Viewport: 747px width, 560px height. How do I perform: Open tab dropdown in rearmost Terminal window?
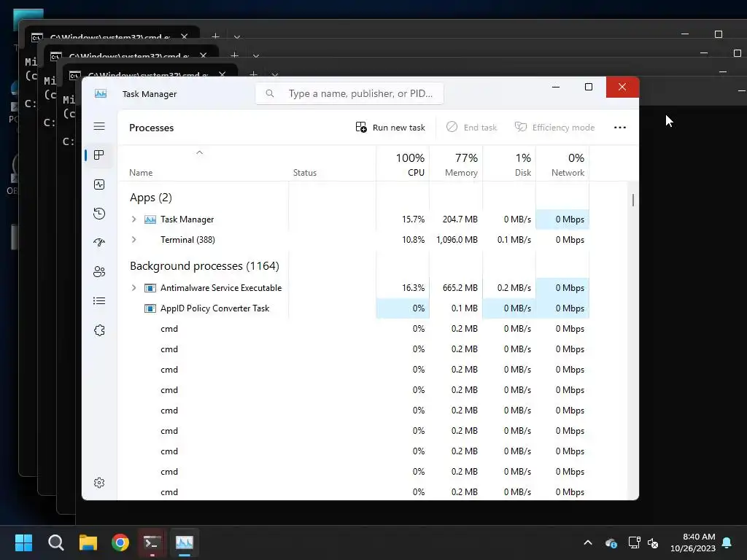[237, 36]
